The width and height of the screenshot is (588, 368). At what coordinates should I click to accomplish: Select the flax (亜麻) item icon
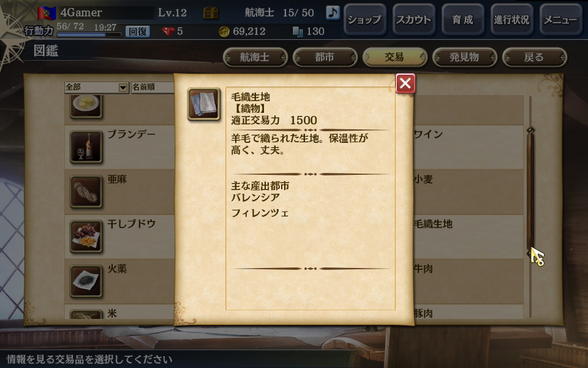pos(86,191)
